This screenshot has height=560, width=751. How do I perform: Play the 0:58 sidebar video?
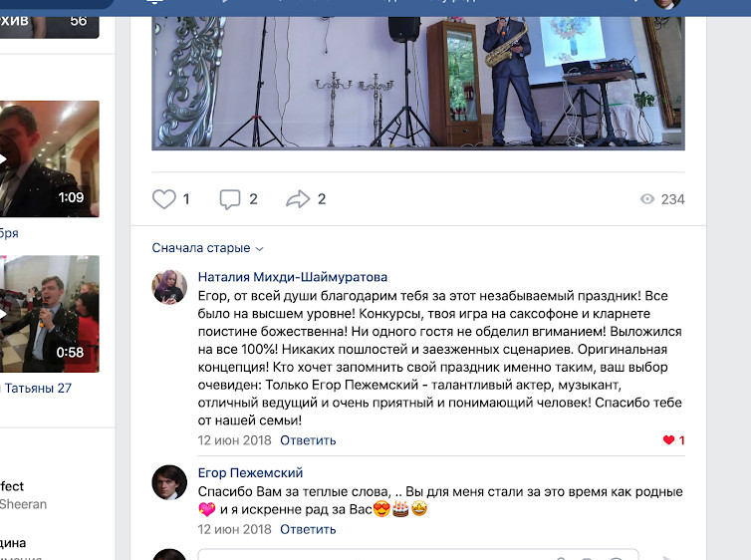click(50, 314)
